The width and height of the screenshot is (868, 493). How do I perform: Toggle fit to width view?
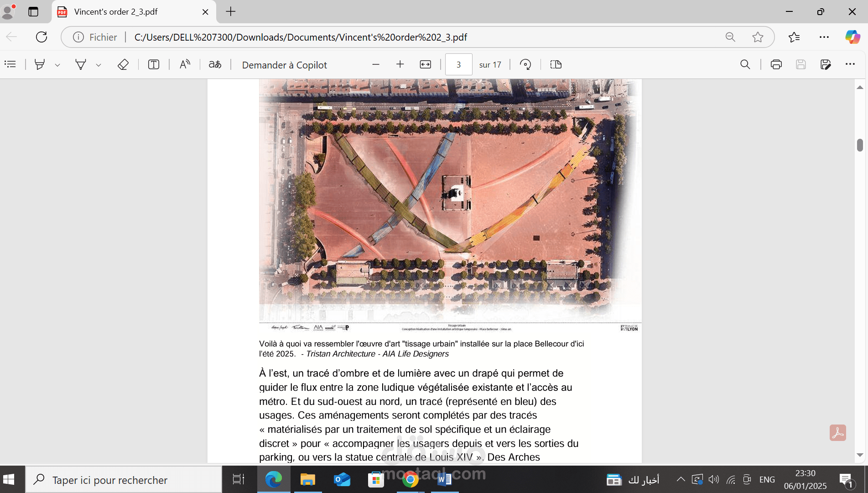click(425, 64)
